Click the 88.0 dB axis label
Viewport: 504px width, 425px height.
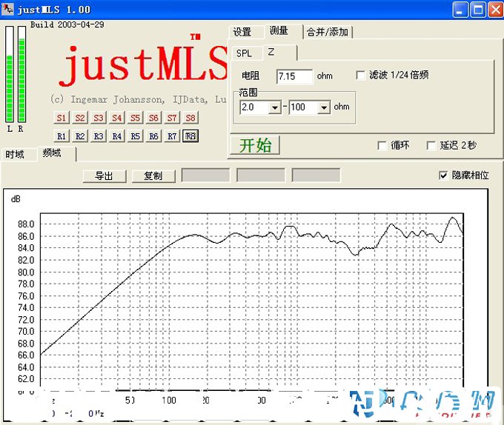(x=26, y=224)
